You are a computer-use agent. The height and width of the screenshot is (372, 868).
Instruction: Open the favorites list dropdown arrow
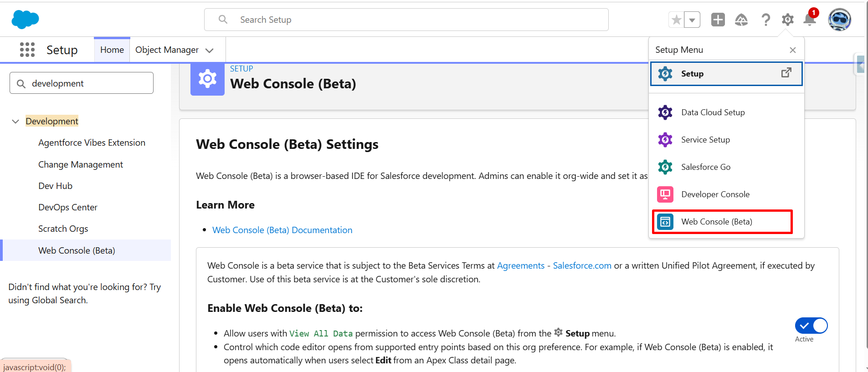(692, 20)
